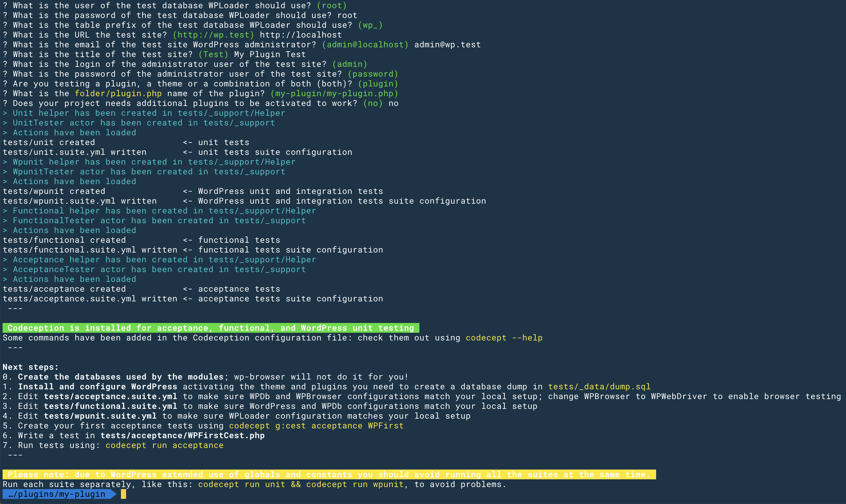Screen dimensions: 846x504
Task: Click 'Wpunit helper has been created' line
Action: coord(149,162)
